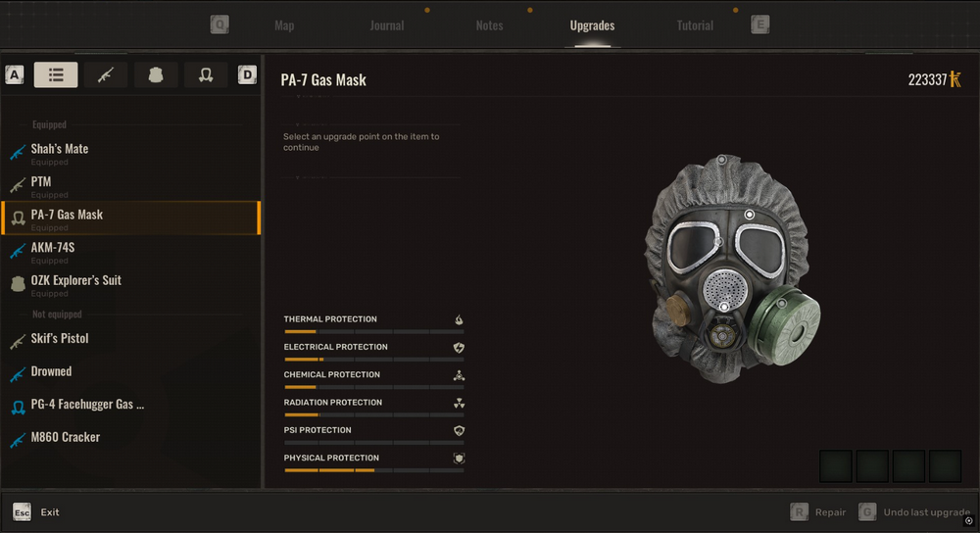980x533 pixels.
Task: Choose the OZK Explorer's Suit
Action: pyautogui.click(x=76, y=280)
